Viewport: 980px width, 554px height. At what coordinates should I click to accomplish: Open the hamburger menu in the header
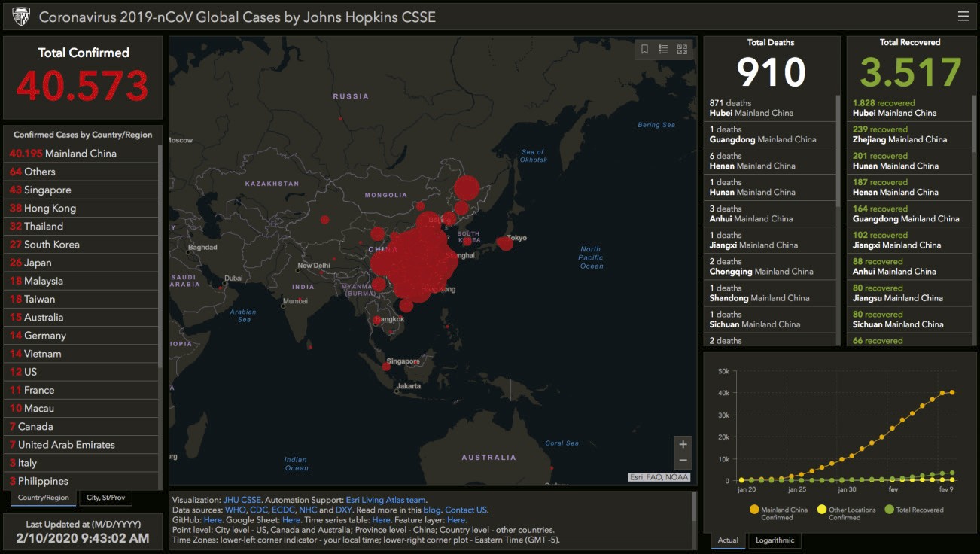(x=963, y=17)
